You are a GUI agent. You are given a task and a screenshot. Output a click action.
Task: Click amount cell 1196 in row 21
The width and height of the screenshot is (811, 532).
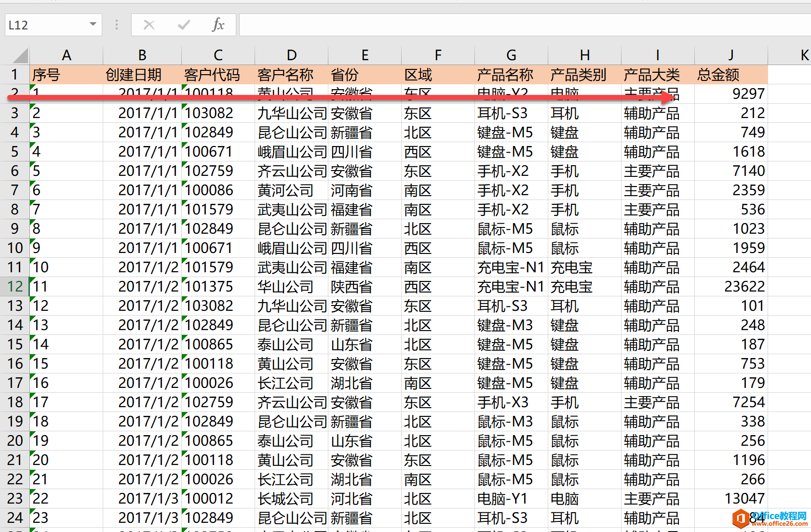(x=731, y=460)
